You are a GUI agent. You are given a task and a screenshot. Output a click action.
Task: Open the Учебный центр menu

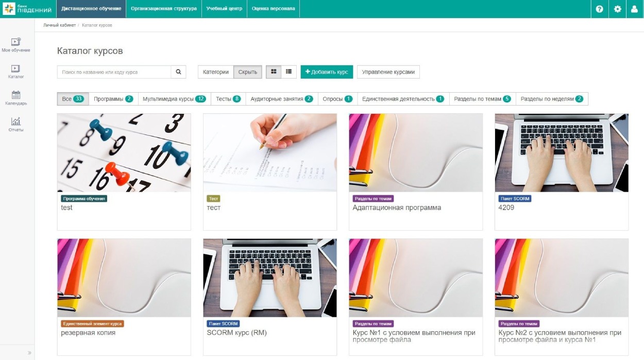(x=224, y=9)
